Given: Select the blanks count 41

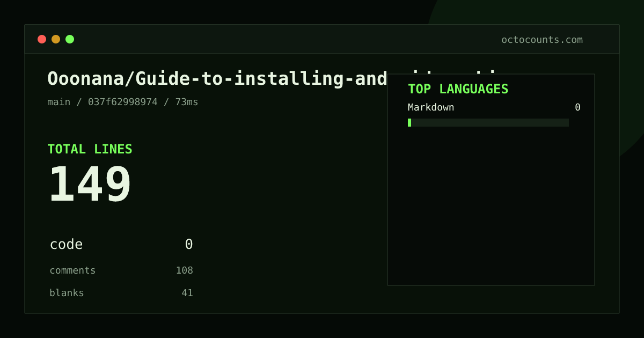Looking at the screenshot, I should pos(187,293).
